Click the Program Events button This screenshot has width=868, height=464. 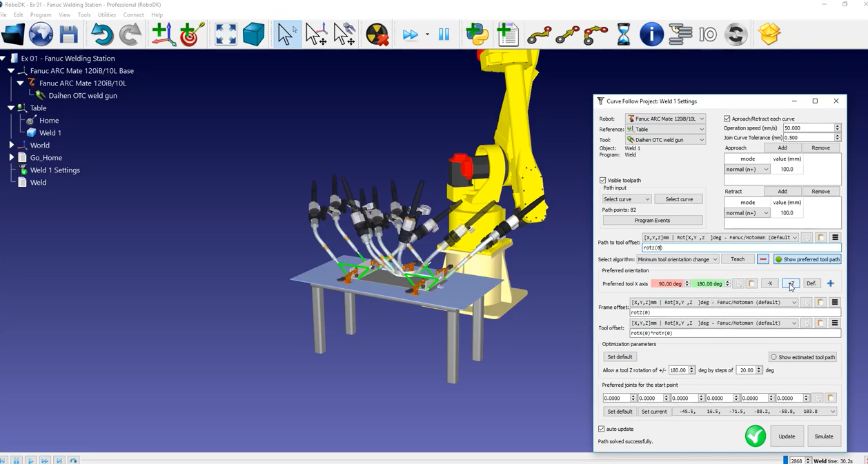(652, 221)
